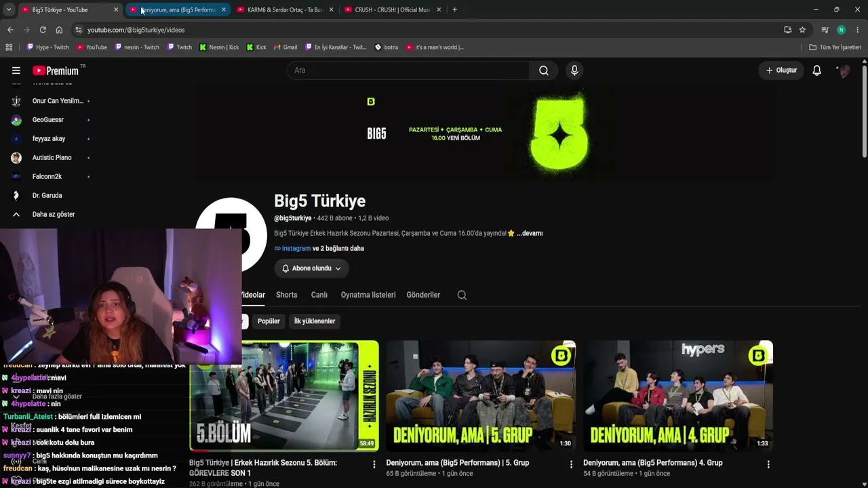Switch to the Canlı channel tab

319,295
